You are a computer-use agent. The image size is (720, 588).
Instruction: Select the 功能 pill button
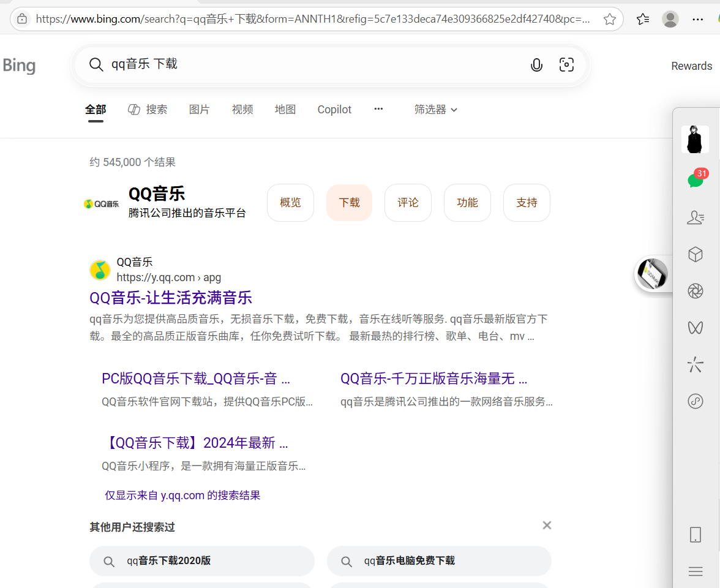[x=467, y=203]
